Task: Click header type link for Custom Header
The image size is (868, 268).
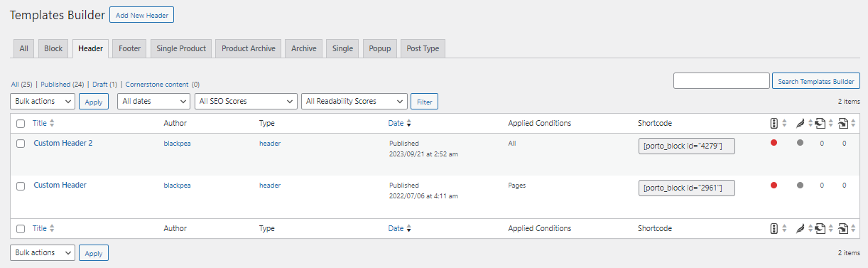Action: (x=270, y=185)
